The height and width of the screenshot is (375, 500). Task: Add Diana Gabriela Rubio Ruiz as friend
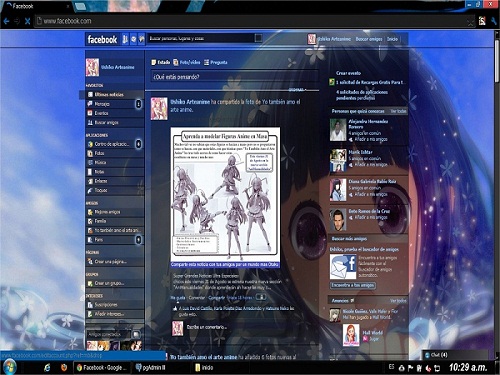[x=368, y=194]
